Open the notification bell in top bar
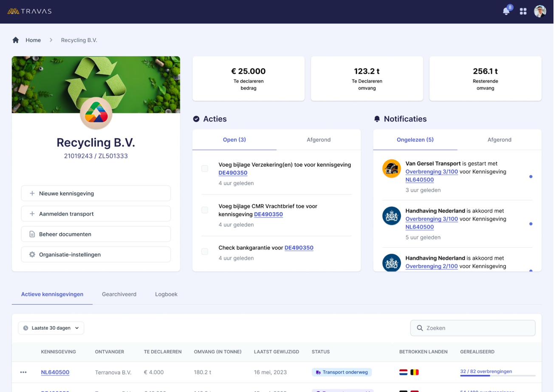This screenshot has height=392, width=559. [x=511, y=11]
